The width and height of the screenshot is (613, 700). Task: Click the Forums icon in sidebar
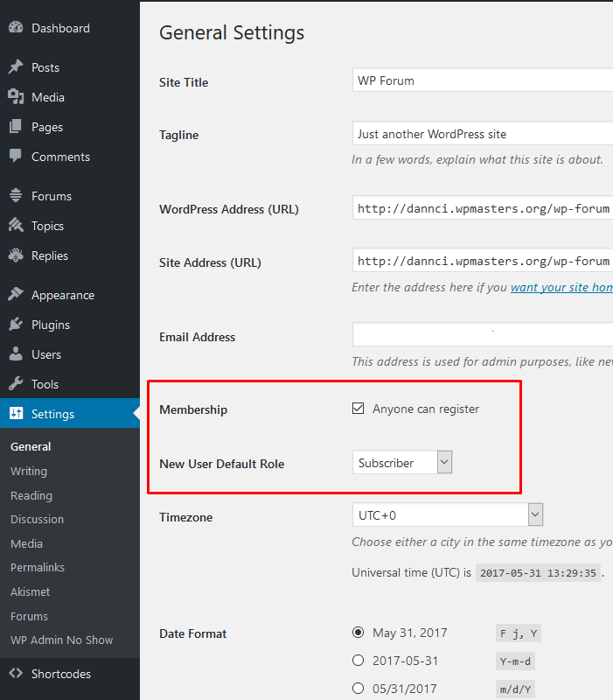(16, 196)
